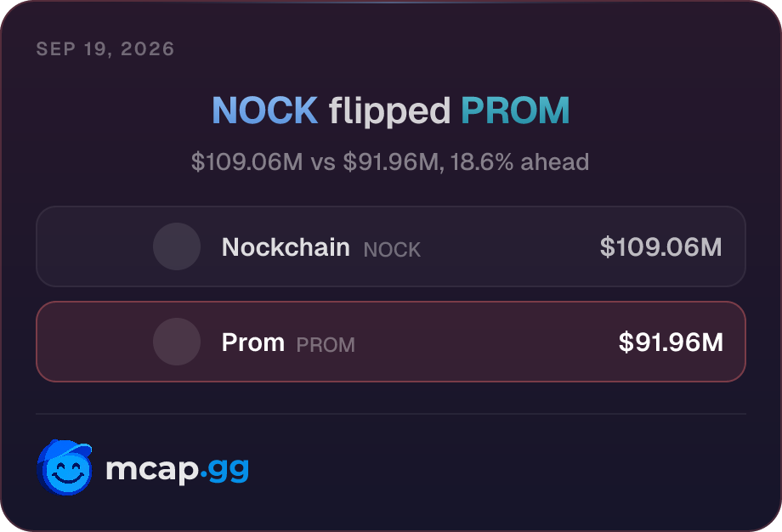Select the highlighted Prom row card
The image size is (782, 532).
[391, 342]
